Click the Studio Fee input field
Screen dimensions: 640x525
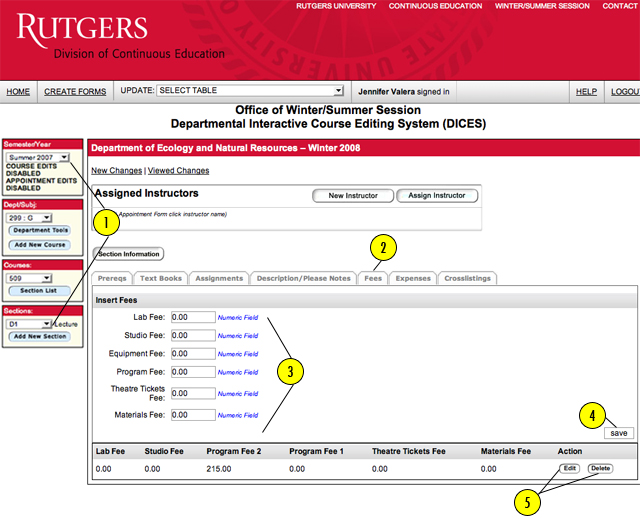pos(193,336)
